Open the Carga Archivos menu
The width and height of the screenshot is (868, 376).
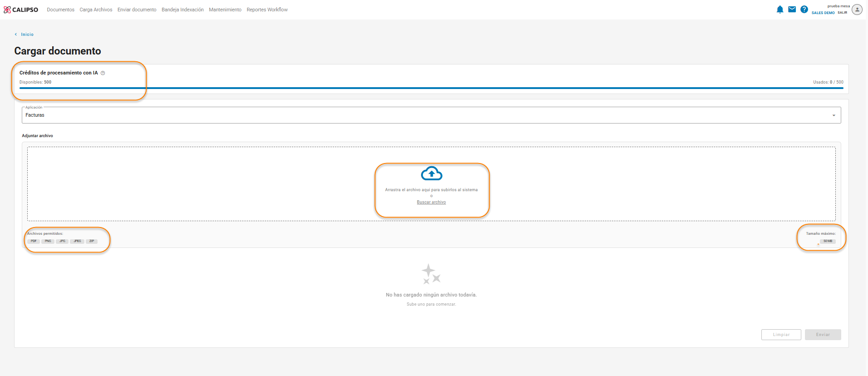[x=96, y=10]
